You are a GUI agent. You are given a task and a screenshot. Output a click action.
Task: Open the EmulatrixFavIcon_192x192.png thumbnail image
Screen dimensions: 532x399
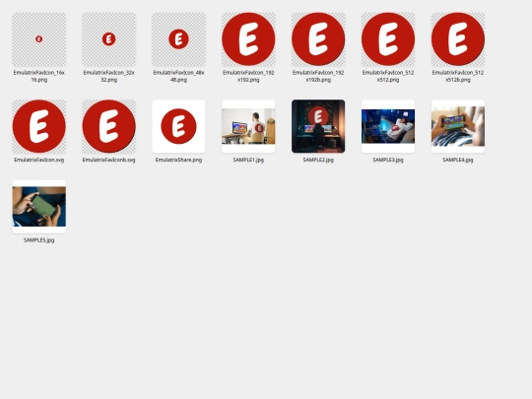pos(248,39)
